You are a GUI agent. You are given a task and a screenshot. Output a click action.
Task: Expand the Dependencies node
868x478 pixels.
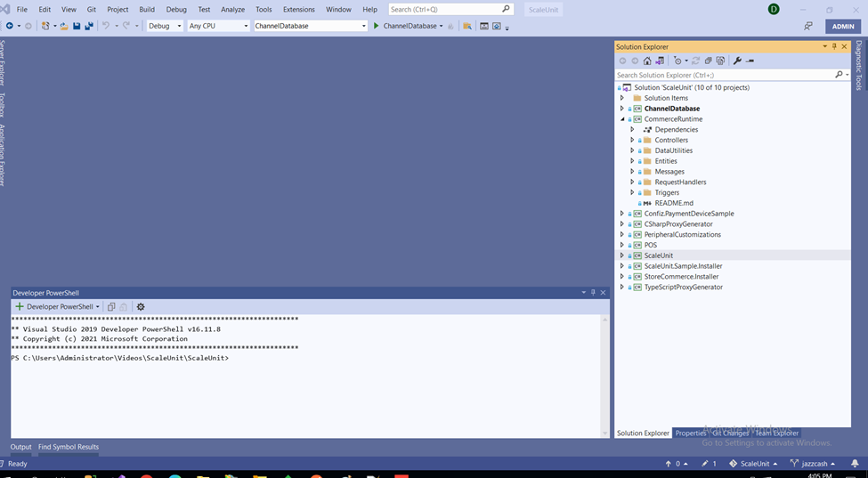(632, 129)
